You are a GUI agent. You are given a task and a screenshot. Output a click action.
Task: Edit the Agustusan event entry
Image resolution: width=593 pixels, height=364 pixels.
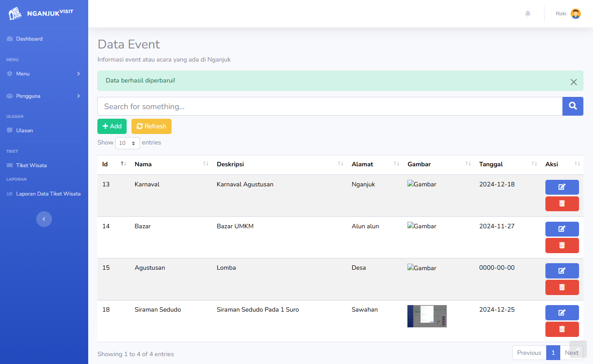pyautogui.click(x=562, y=271)
